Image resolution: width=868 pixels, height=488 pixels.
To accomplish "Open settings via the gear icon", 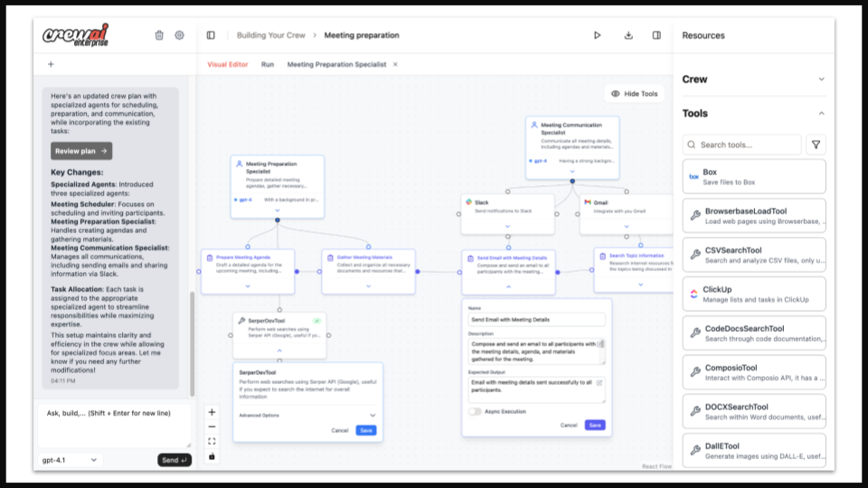I will tap(179, 35).
